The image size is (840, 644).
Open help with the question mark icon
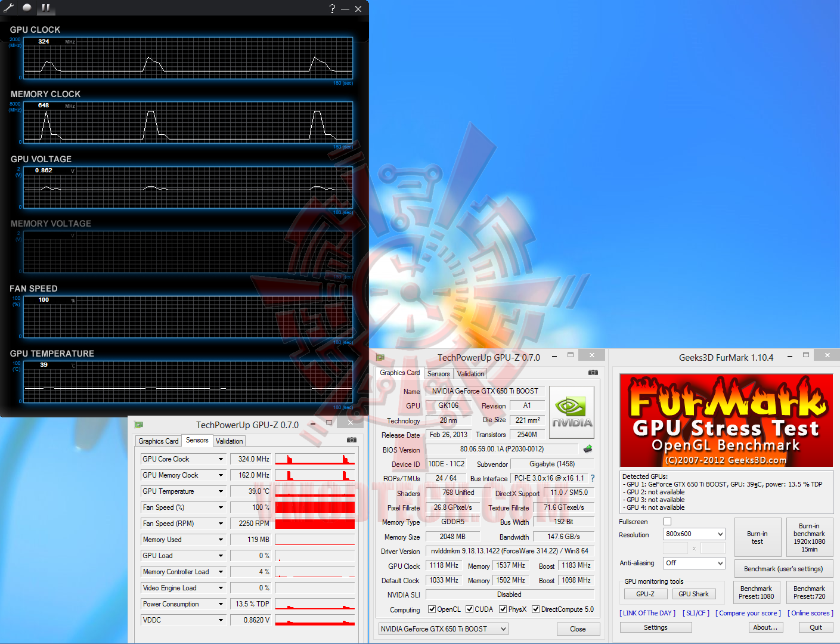pos(332,8)
